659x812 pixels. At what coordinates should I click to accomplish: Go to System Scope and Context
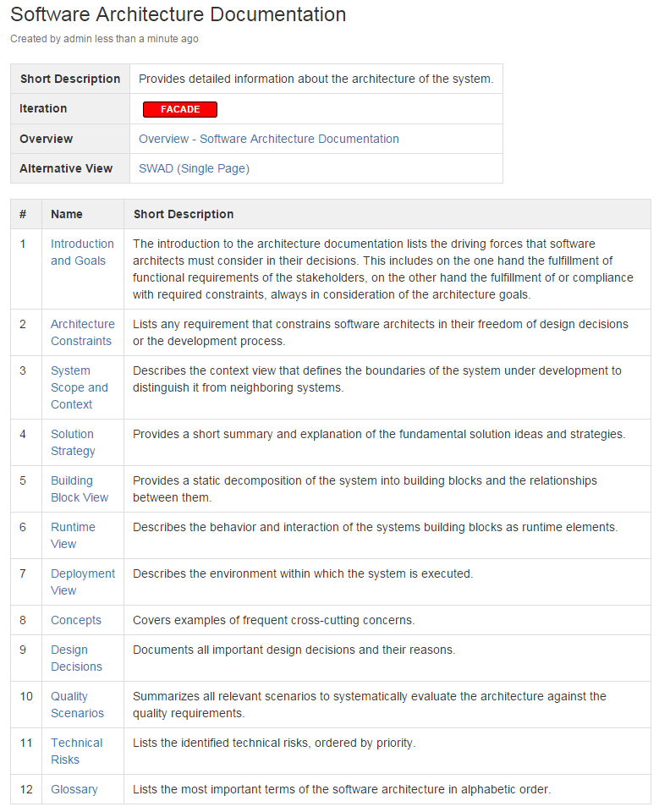point(79,387)
